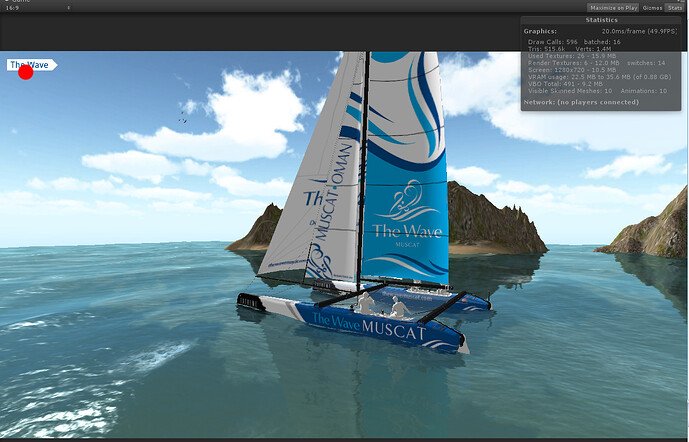The image size is (689, 442).
Task: Click the Statistics panel header
Action: 601,20
